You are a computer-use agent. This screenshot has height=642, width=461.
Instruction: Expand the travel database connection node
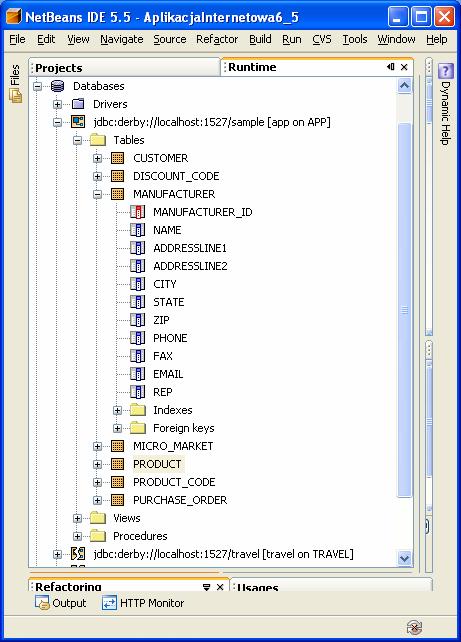(x=57, y=554)
